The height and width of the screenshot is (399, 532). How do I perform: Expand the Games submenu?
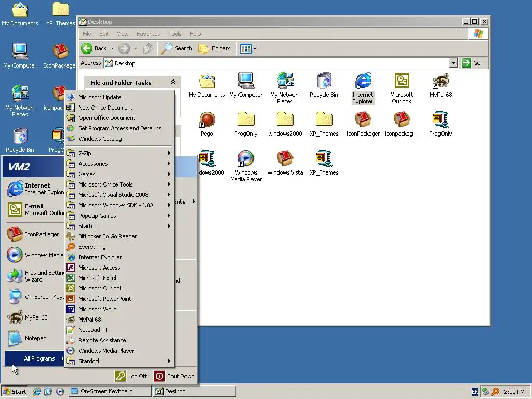pyautogui.click(x=119, y=174)
